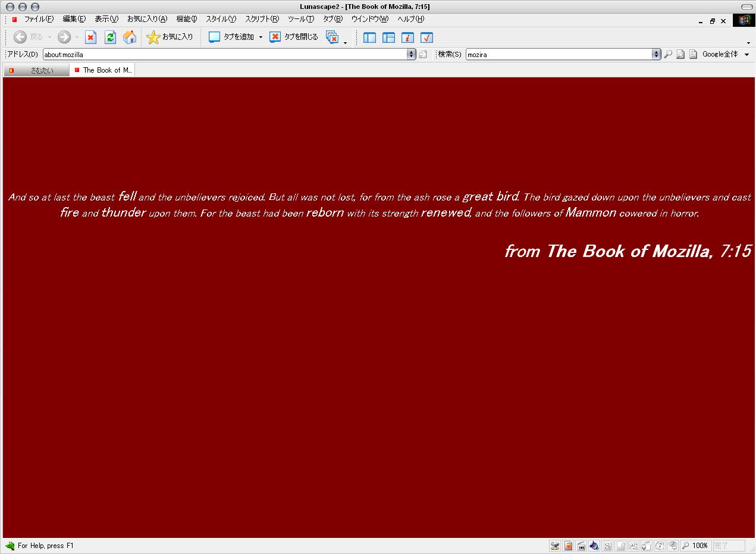This screenshot has height=554, width=756.
Task: Click the second panel layout icon
Action: [388, 37]
